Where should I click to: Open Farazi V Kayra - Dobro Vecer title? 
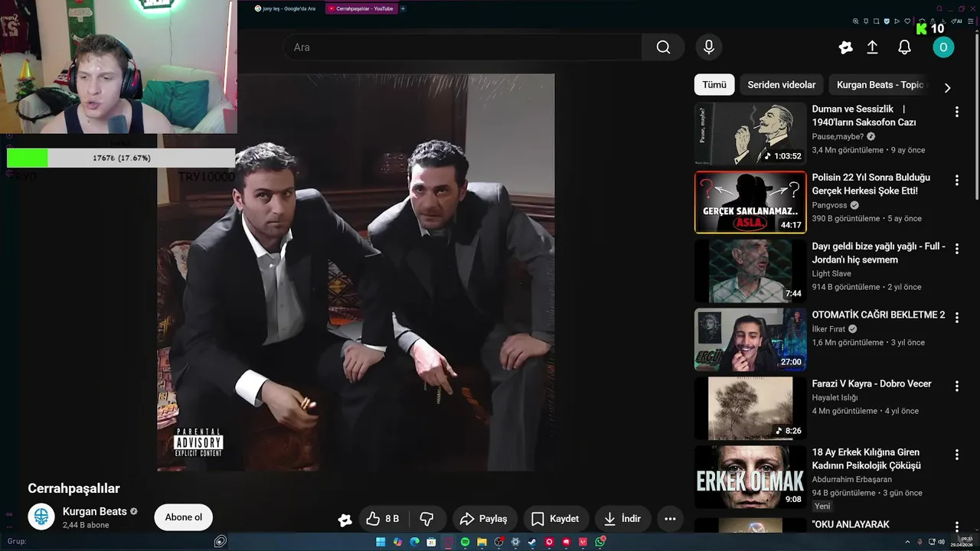point(871,384)
